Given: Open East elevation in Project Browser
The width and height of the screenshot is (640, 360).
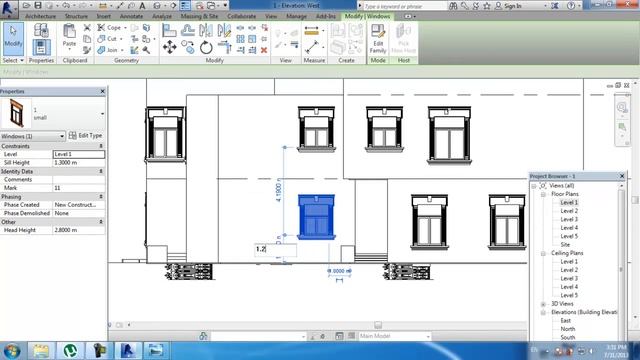Looking at the screenshot, I should [x=566, y=321].
